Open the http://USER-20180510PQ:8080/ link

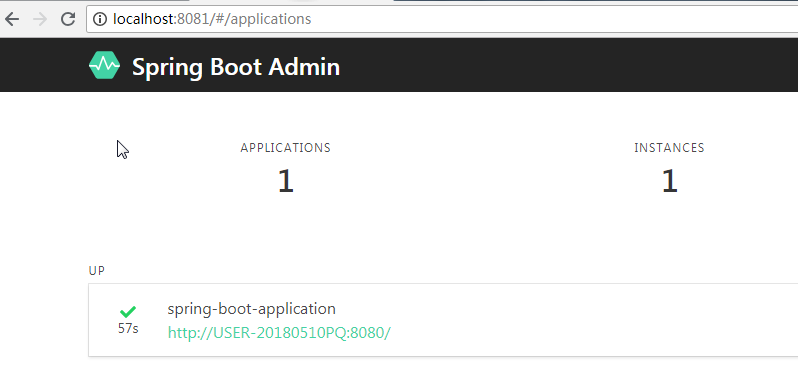(279, 332)
